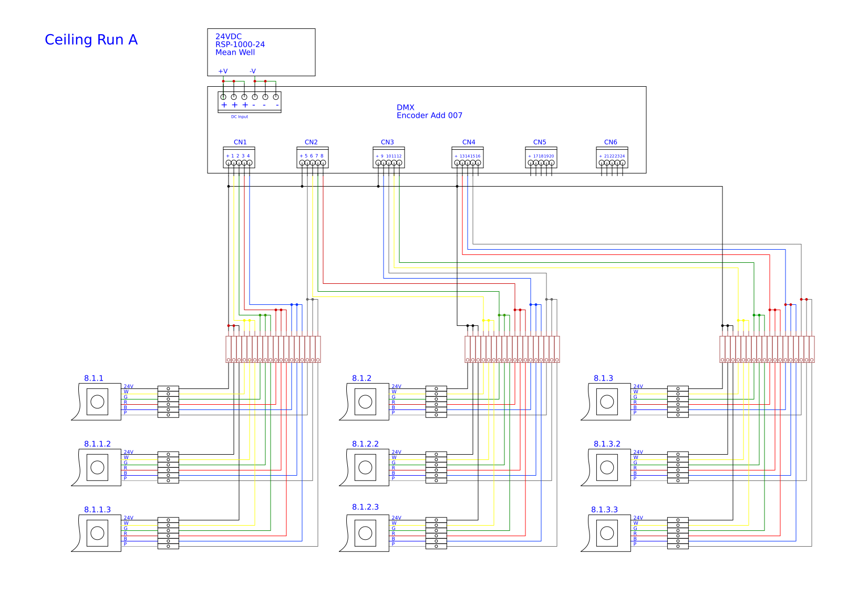Image resolution: width=868 pixels, height=615 pixels.
Task: Click the light fixture symbol for 8.1.2.2
Action: [364, 468]
